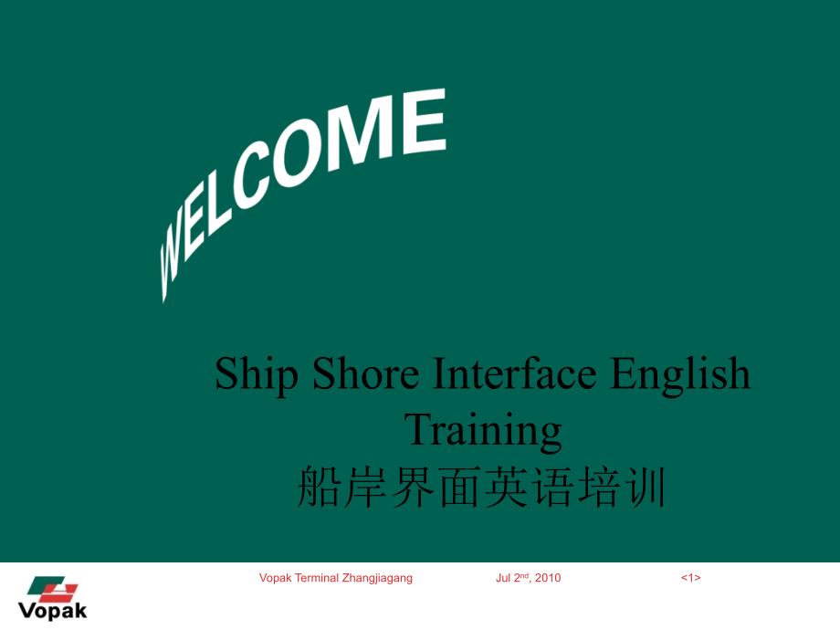Click the slide number <1>
840x630 pixels.
click(x=690, y=578)
